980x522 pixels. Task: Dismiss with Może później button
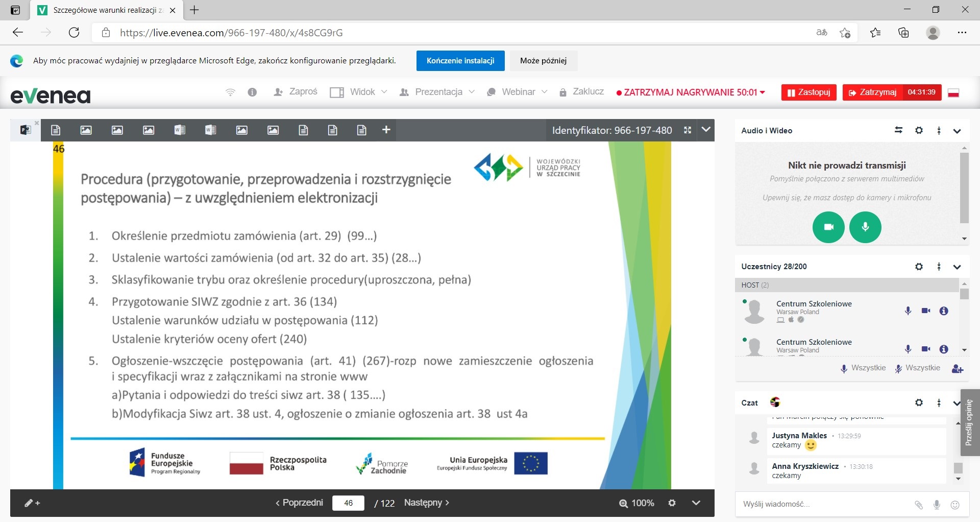(x=543, y=61)
